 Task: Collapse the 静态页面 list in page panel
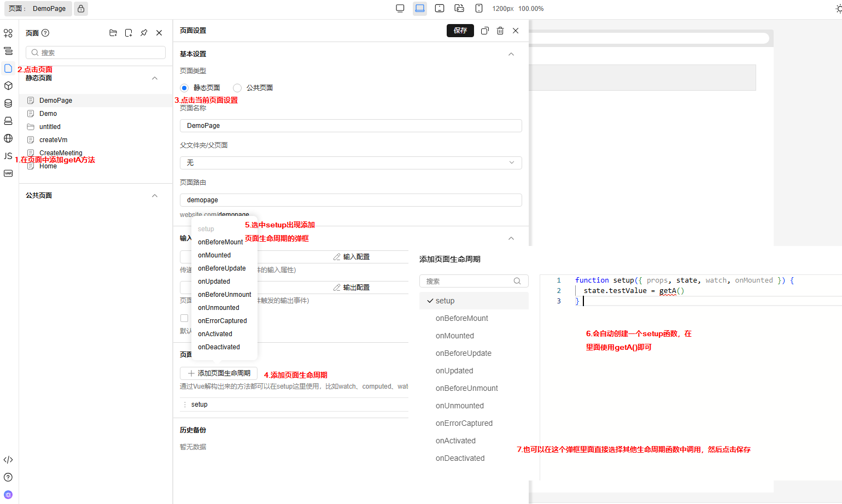(x=155, y=78)
